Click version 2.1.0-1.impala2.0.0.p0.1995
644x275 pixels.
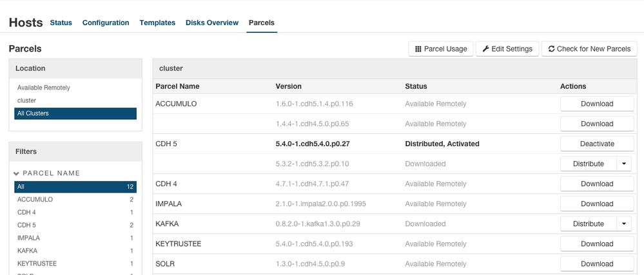(321, 204)
